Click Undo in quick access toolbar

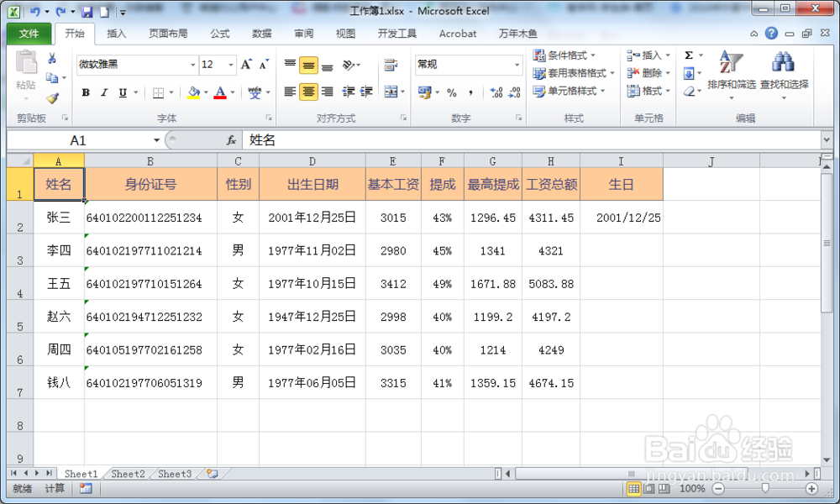tap(34, 11)
